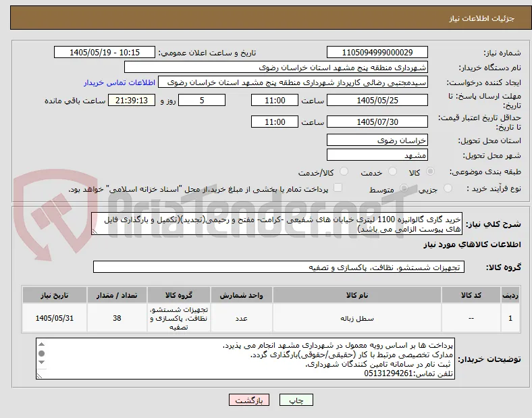The image size is (532, 418).
Task: Click the توضیحات خریدار notes textarea
Action: (245, 359)
